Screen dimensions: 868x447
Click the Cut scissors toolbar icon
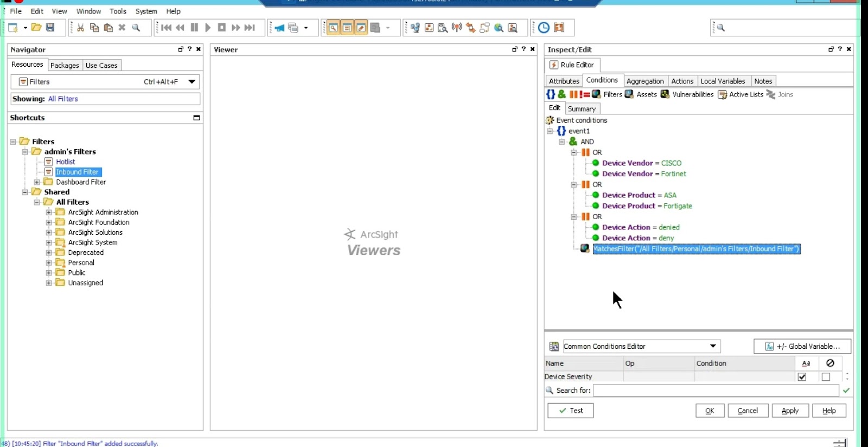(80, 28)
